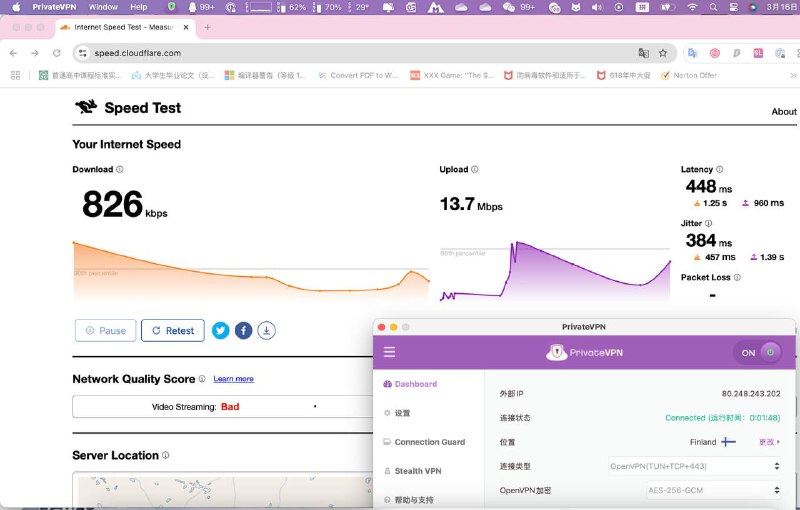Open the Window menu in menu bar
This screenshot has height=510, width=800.
(x=103, y=7)
